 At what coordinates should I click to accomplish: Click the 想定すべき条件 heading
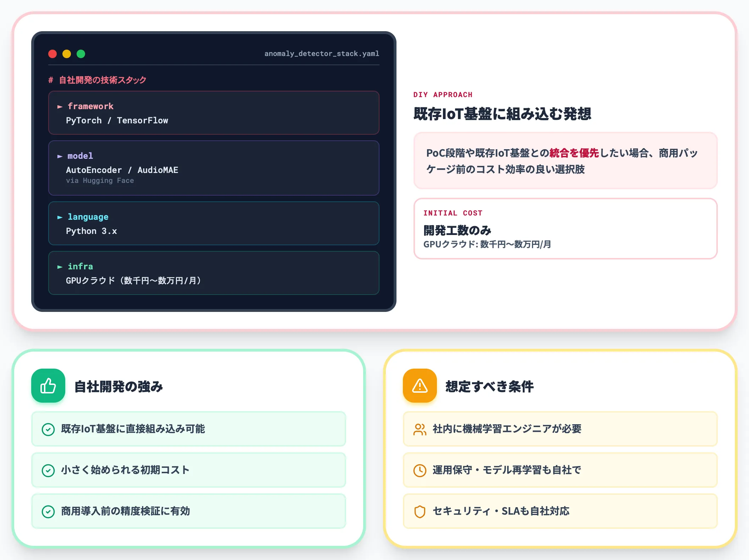(x=489, y=386)
